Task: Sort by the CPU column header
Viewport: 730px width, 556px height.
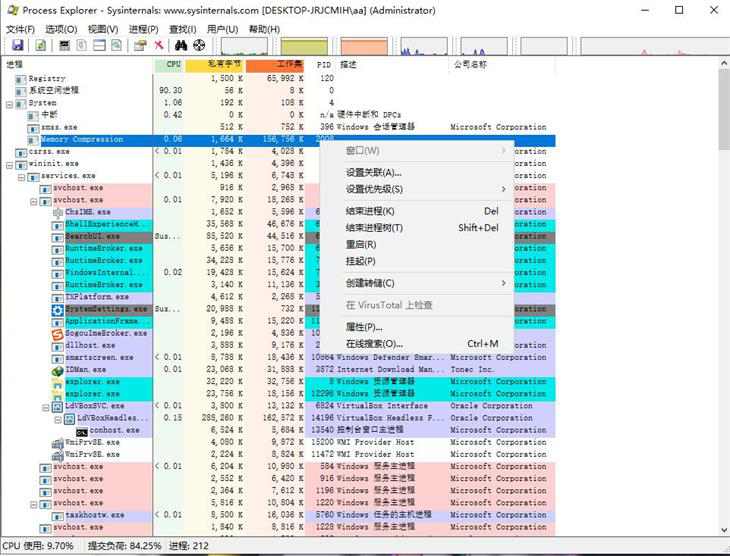Action: tap(169, 65)
